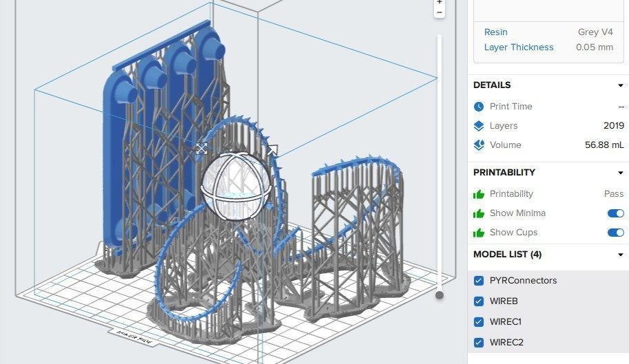Image resolution: width=629 pixels, height=364 pixels.
Task: Select WIREC1 in the model list
Action: point(506,322)
